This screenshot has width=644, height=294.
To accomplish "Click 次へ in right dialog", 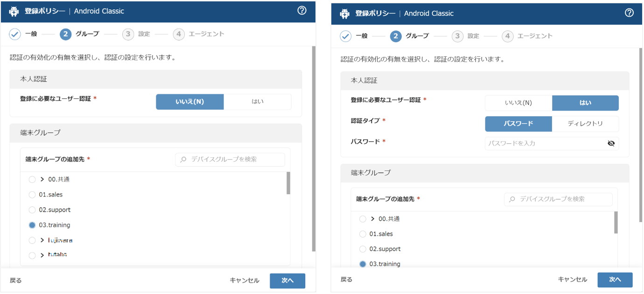I will (615, 280).
